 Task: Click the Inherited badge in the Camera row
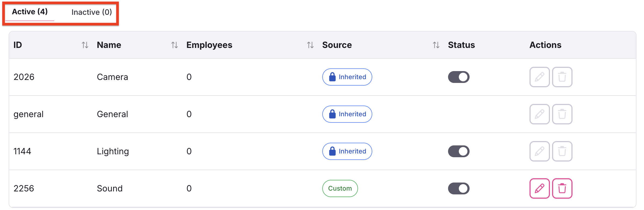(347, 77)
